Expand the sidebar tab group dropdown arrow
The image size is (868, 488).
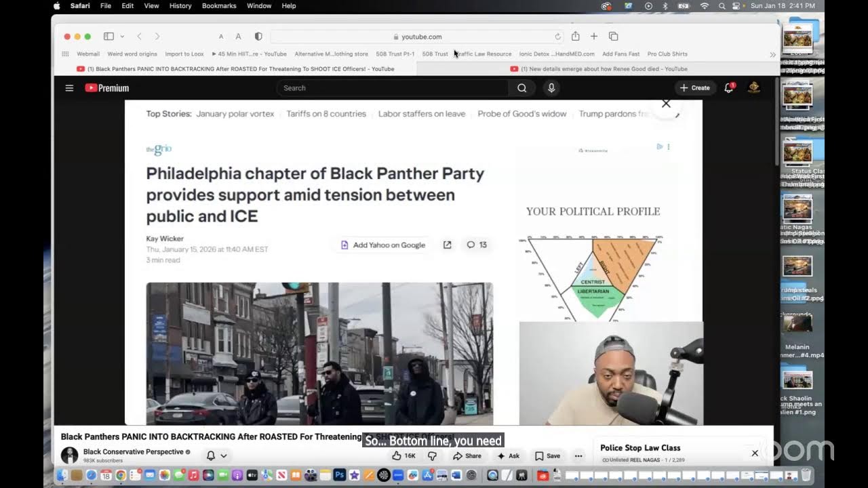tap(122, 37)
